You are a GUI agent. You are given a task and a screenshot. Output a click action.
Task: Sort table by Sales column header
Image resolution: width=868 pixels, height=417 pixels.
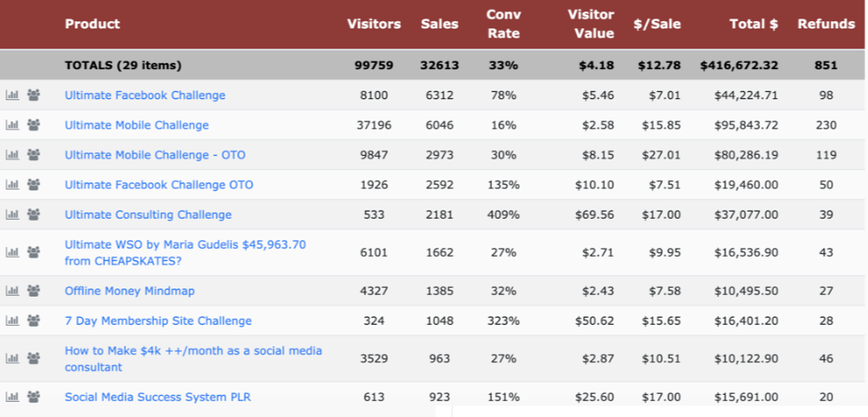pos(440,25)
